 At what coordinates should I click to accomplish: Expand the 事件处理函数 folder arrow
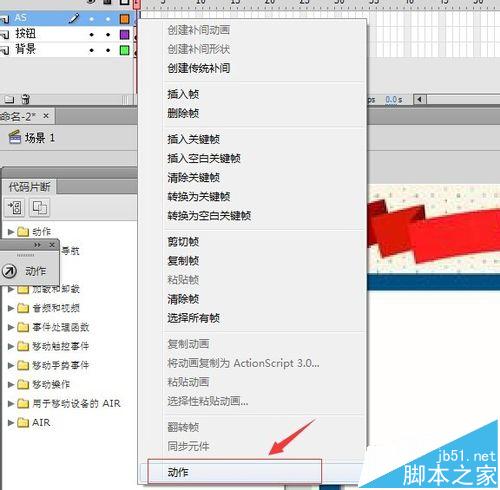click(11, 327)
